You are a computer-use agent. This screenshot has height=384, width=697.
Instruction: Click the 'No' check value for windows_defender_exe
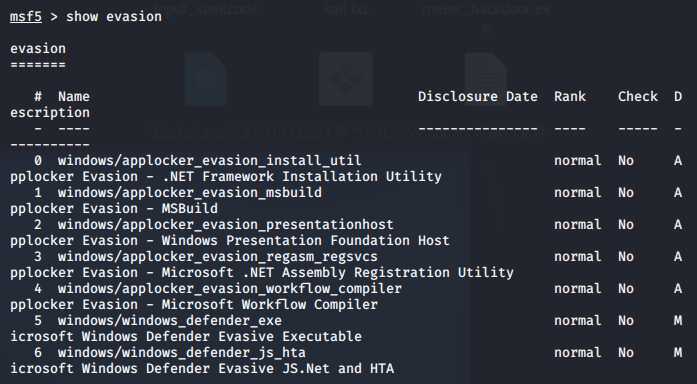tap(625, 321)
